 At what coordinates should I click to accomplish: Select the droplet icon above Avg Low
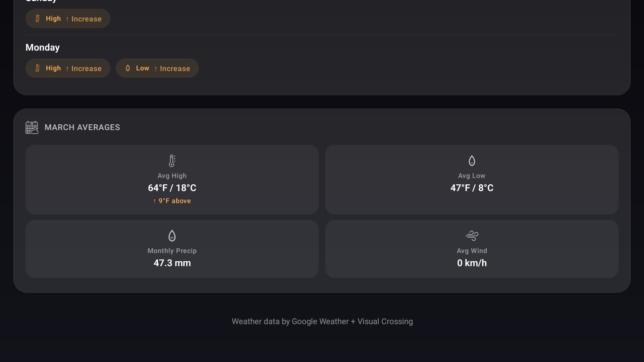coord(472,161)
